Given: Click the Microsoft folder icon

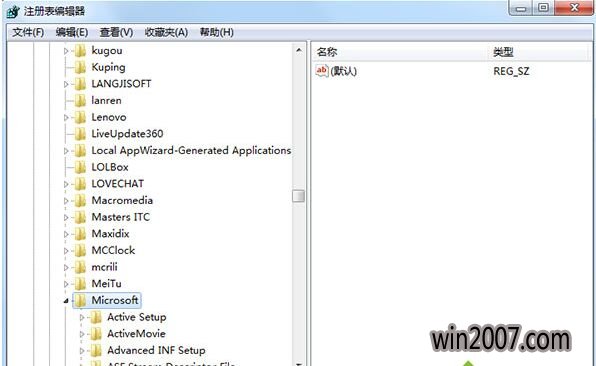Looking at the screenshot, I should tap(80, 301).
